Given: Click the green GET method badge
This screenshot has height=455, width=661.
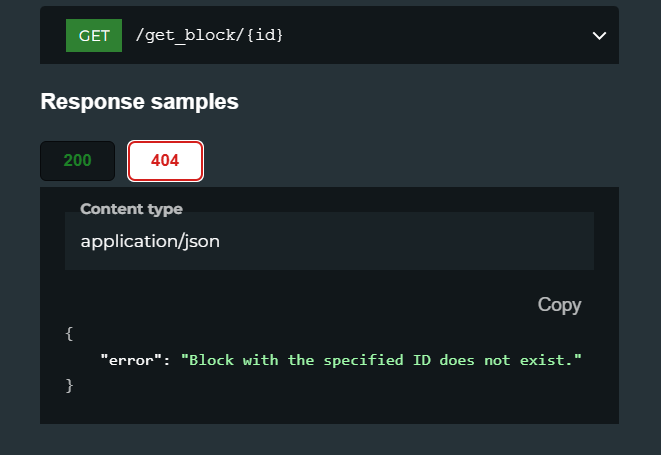Looking at the screenshot, I should tap(94, 35).
